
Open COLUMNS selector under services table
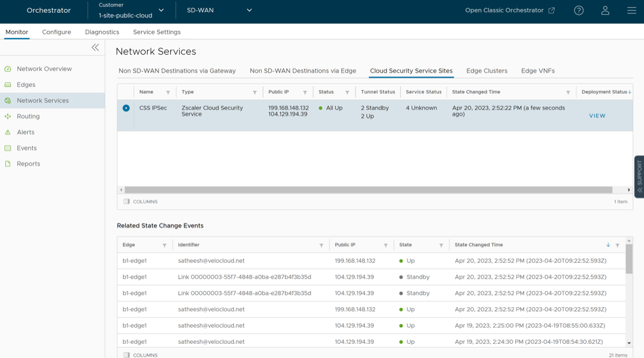[141, 202]
